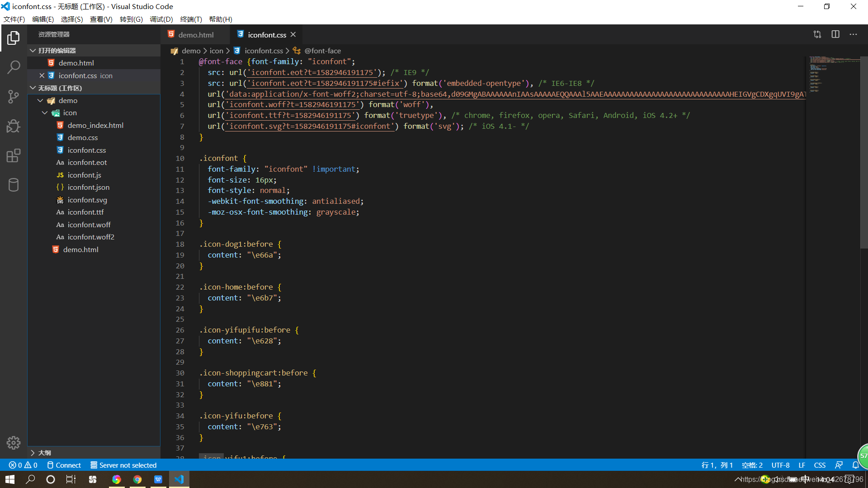This screenshot has height=488, width=868.
Task: Open iconfont.css in the icon folder
Action: [94, 150]
